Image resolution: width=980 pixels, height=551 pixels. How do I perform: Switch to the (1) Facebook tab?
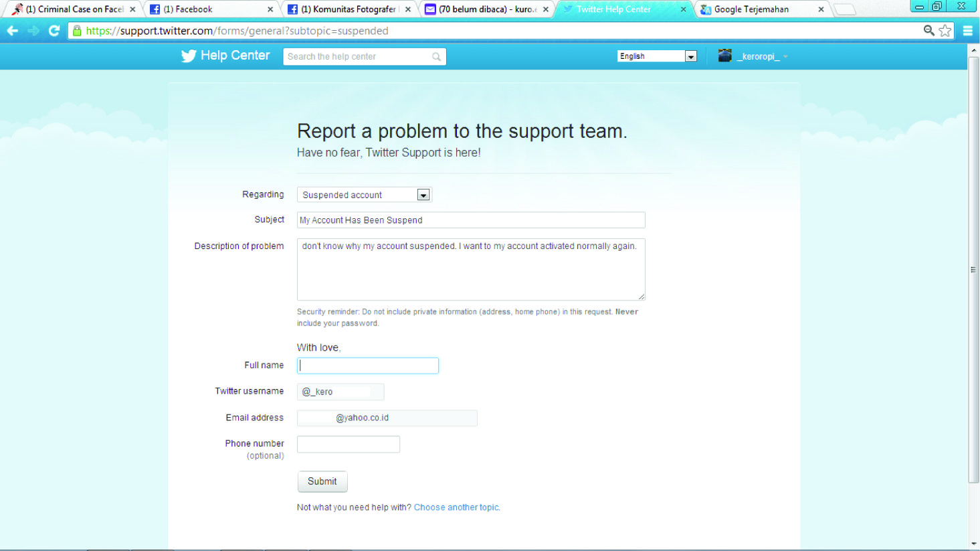click(211, 9)
